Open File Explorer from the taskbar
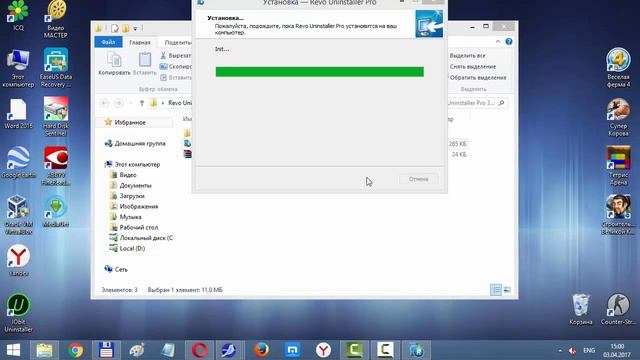 [x=44, y=350]
